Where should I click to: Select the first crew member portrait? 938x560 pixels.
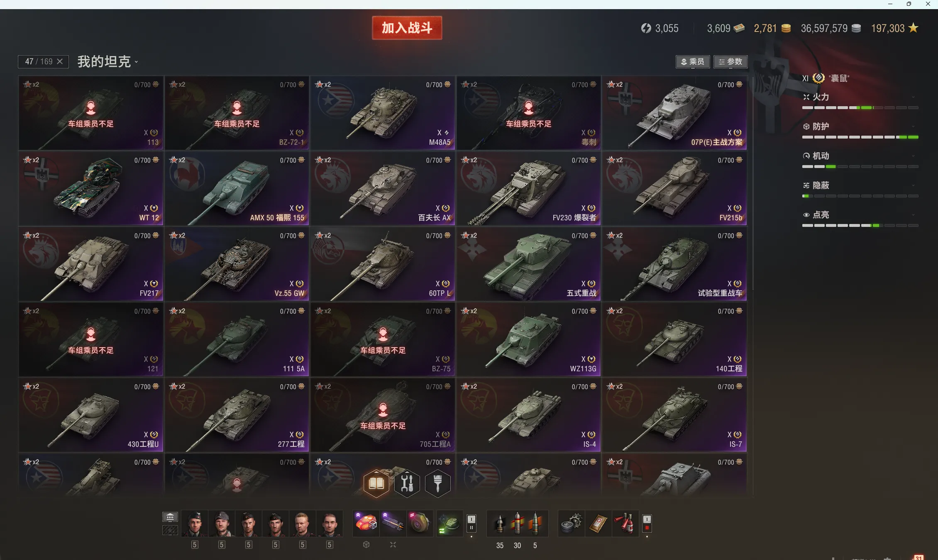[x=195, y=524]
